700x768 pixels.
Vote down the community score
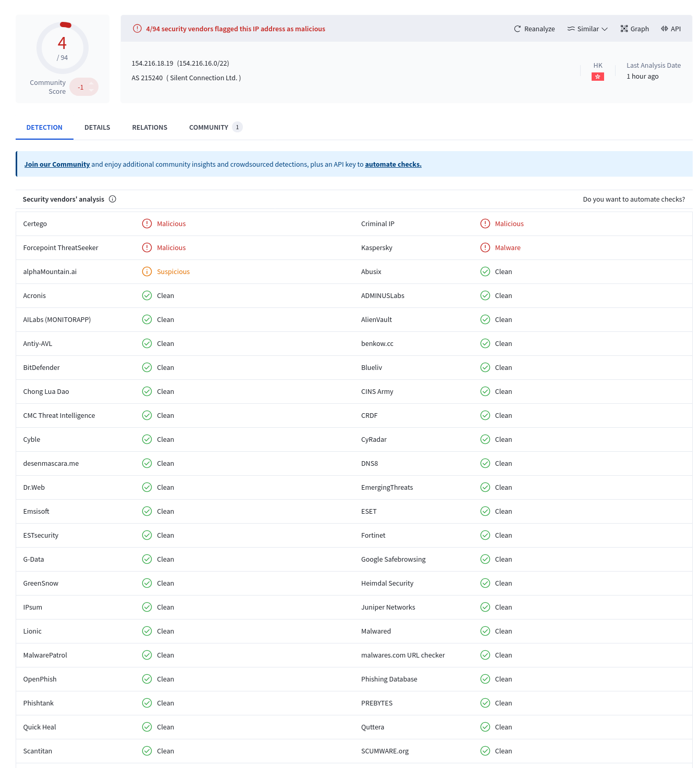(x=91, y=91)
